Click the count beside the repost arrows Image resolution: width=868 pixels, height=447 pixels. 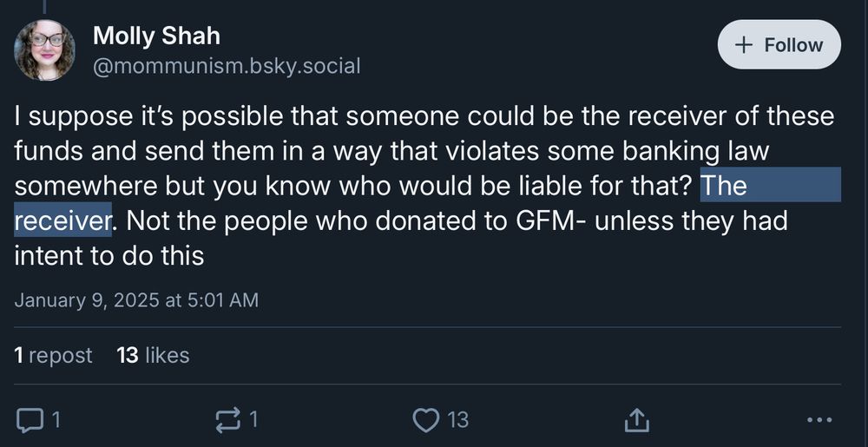(x=253, y=420)
